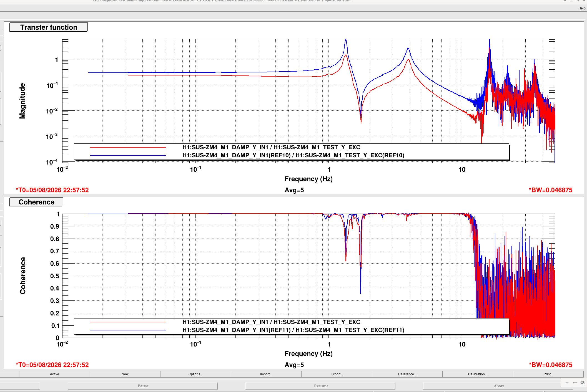This screenshot has height=392, width=587.
Task: Click the Resume measurement button
Action: pyautogui.click(x=321, y=386)
